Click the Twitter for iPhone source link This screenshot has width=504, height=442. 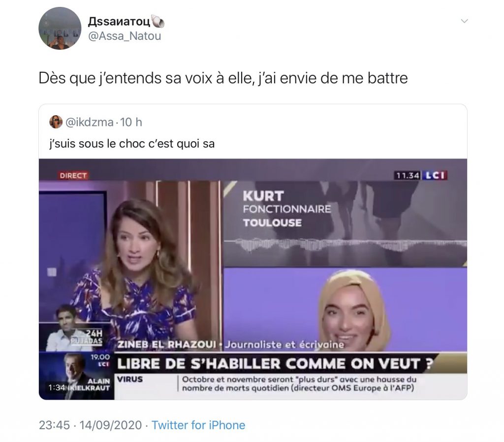click(x=198, y=425)
